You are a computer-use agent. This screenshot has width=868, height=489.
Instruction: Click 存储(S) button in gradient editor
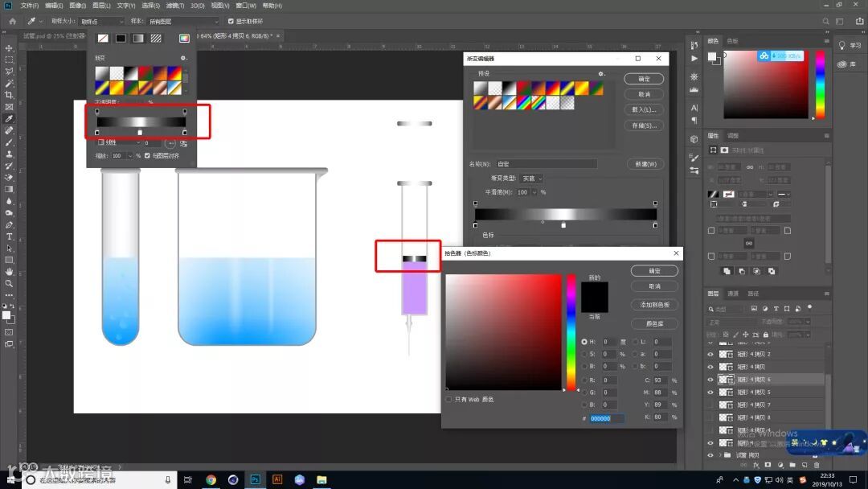tap(644, 125)
